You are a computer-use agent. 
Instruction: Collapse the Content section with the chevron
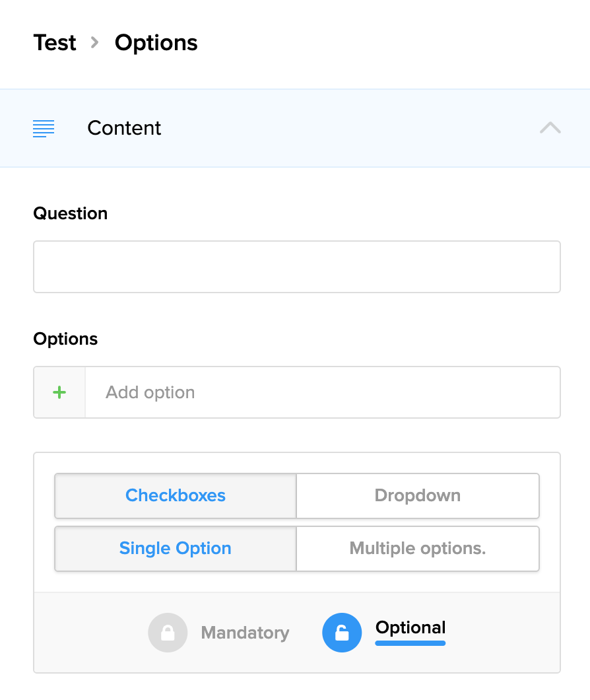click(550, 128)
